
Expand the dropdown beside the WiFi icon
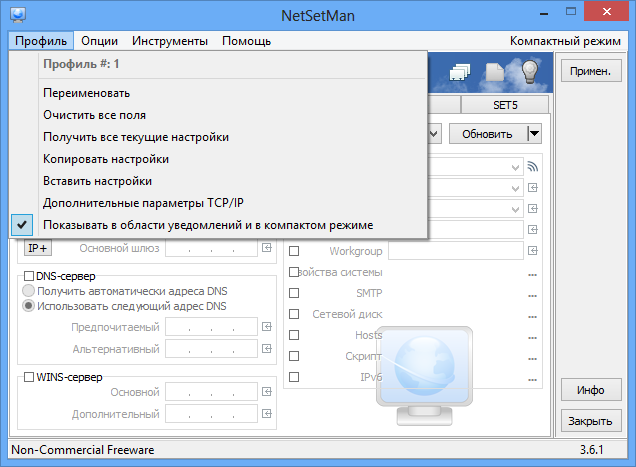pyautogui.click(x=515, y=167)
